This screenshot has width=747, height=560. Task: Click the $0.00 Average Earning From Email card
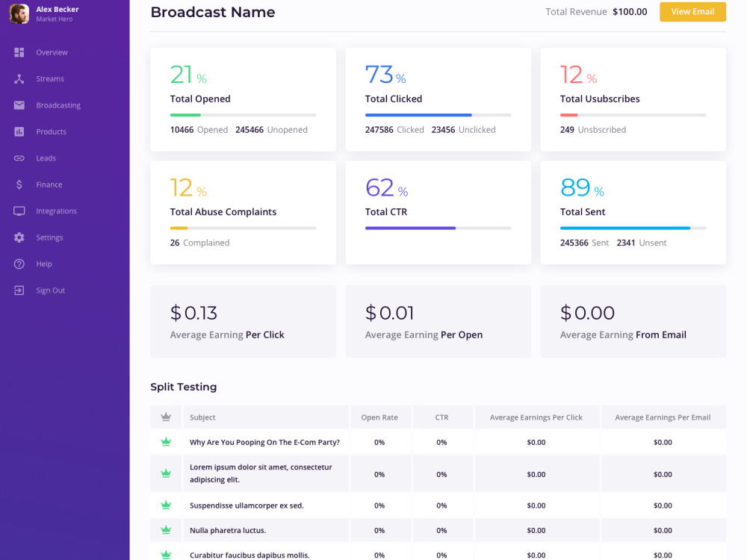point(633,321)
